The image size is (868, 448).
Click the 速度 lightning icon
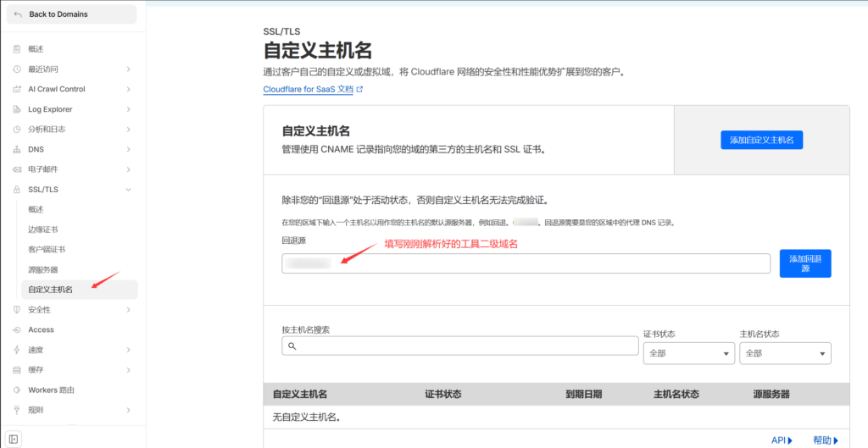click(17, 350)
